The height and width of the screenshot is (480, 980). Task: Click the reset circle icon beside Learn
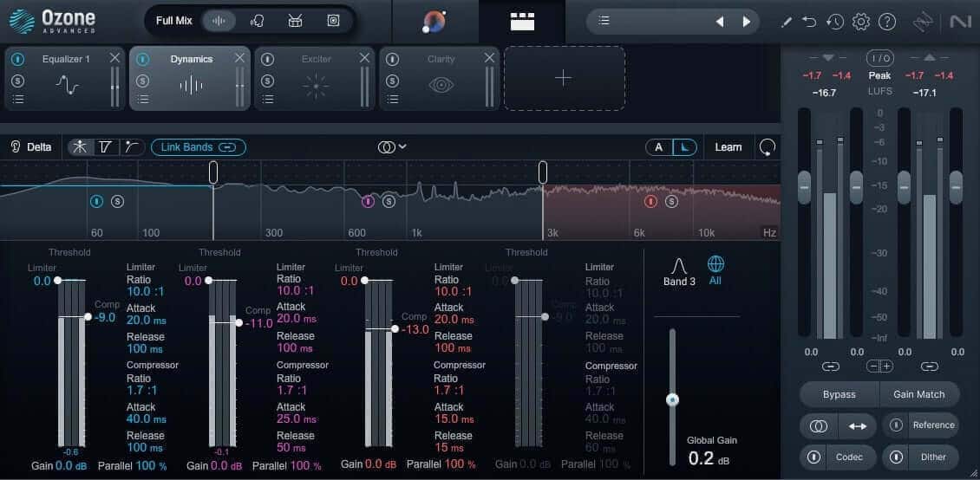(x=768, y=147)
